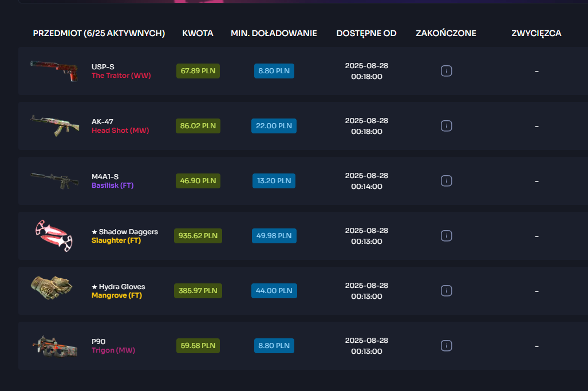588x391 pixels.
Task: Click the ZAKOŃCZONE column header
Action: pos(446,33)
